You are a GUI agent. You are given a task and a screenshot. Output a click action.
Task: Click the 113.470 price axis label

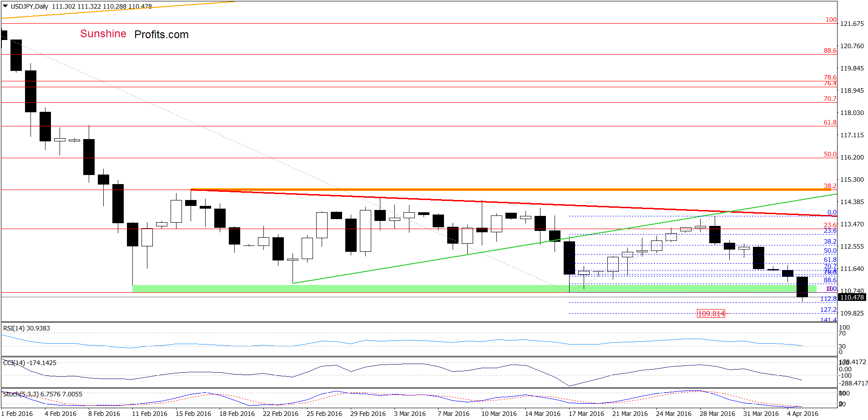(852, 224)
